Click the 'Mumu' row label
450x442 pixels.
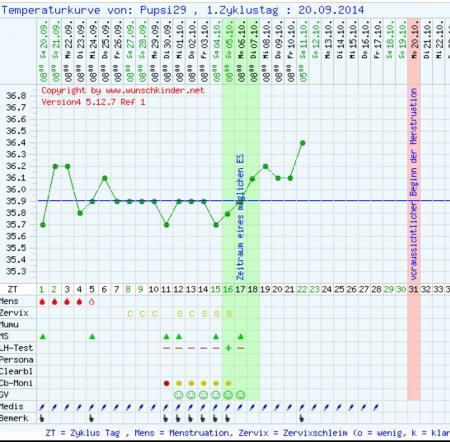(x=9, y=325)
